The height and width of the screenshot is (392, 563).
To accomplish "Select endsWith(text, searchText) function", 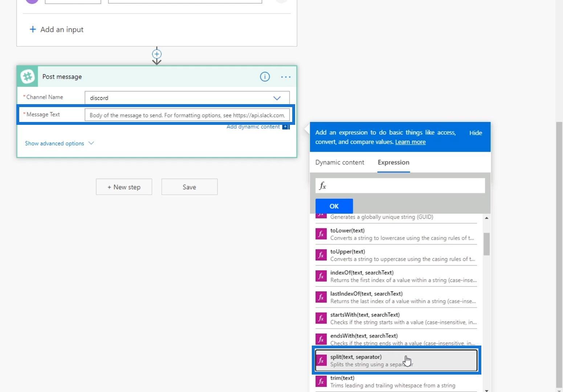I will [x=396, y=339].
